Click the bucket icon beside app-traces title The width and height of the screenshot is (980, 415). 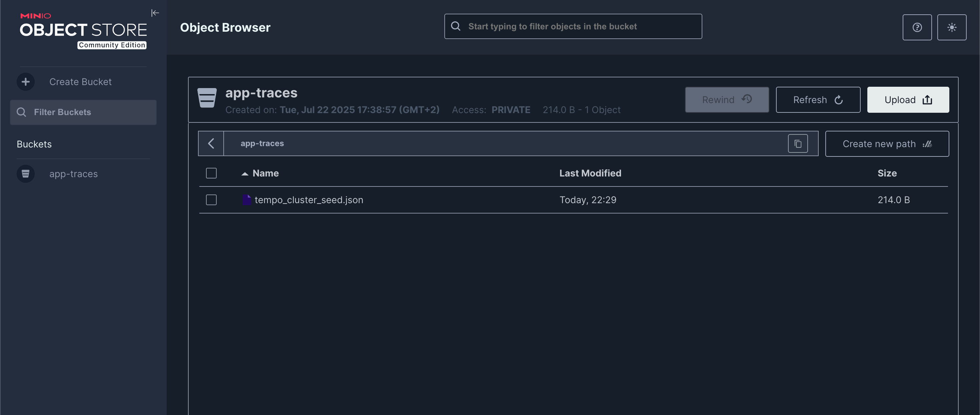207,98
